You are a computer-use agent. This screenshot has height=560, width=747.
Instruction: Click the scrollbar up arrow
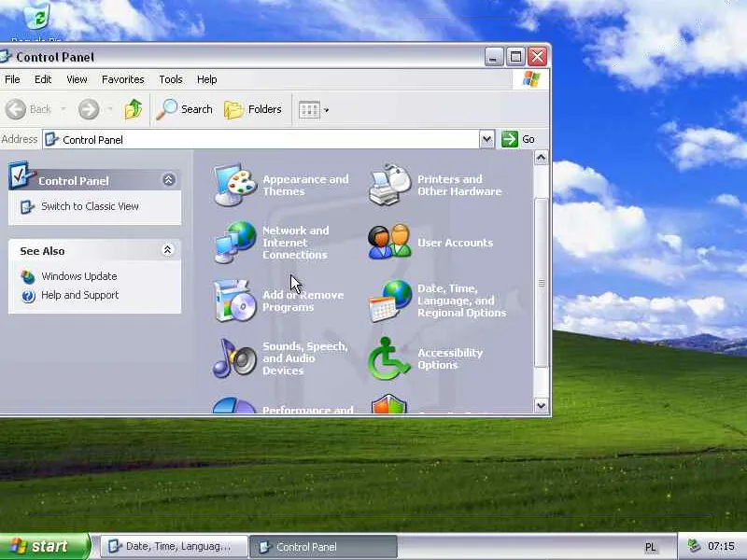pyautogui.click(x=541, y=158)
